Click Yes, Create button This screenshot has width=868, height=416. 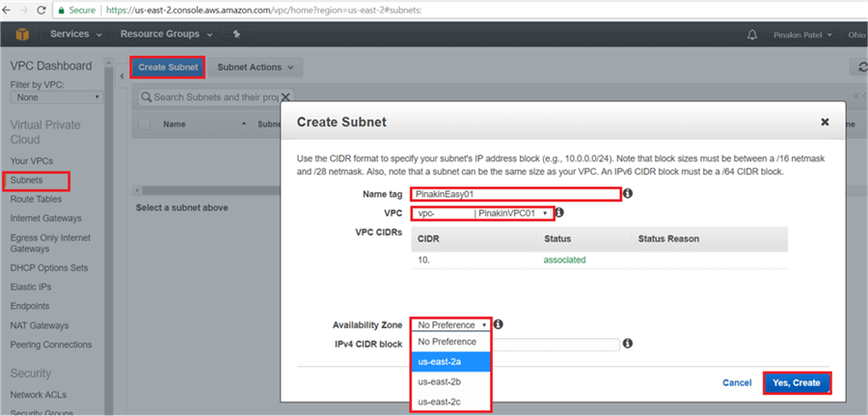point(798,383)
